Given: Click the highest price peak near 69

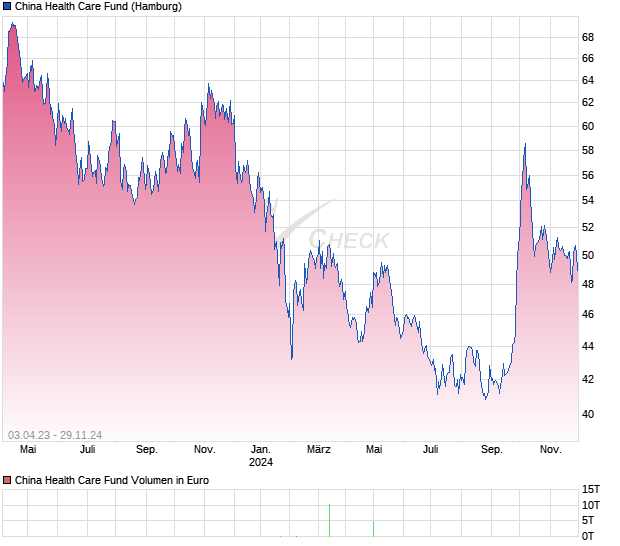Looking at the screenshot, I should pyautogui.click(x=12, y=24).
